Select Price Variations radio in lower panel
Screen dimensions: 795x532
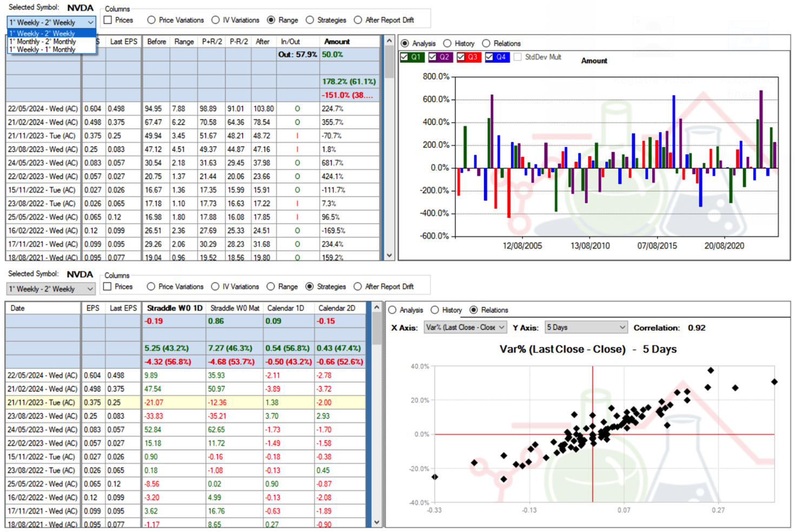[x=151, y=287]
